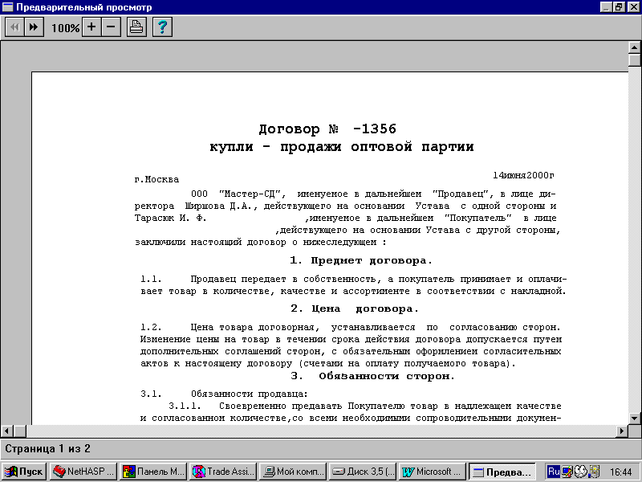Image resolution: width=642 pixels, height=482 pixels.
Task: Print the document with the printer icon
Action: tap(137, 28)
